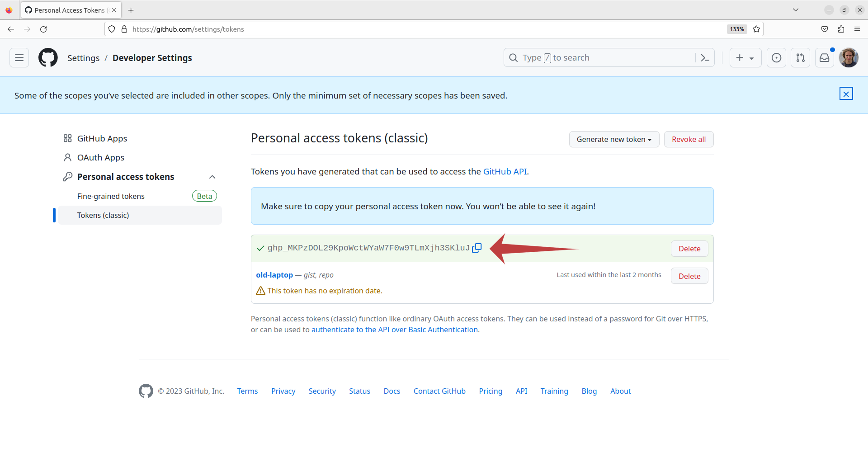This screenshot has width=868, height=476.
Task: Open Privacy footer link
Action: point(283,391)
